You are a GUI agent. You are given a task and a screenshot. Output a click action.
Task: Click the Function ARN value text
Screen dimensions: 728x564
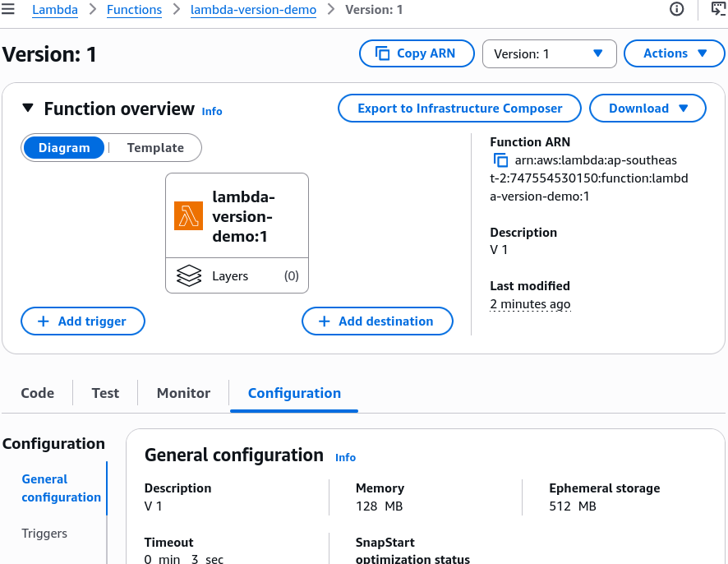[x=589, y=178]
